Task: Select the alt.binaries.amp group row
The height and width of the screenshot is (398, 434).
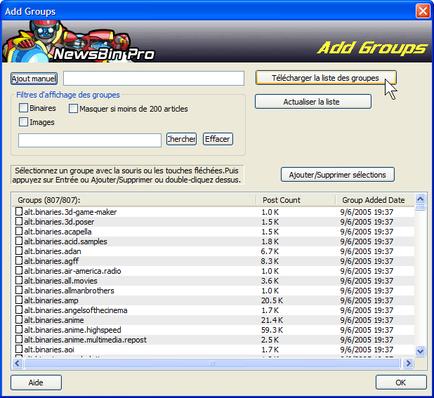Action: (213, 300)
